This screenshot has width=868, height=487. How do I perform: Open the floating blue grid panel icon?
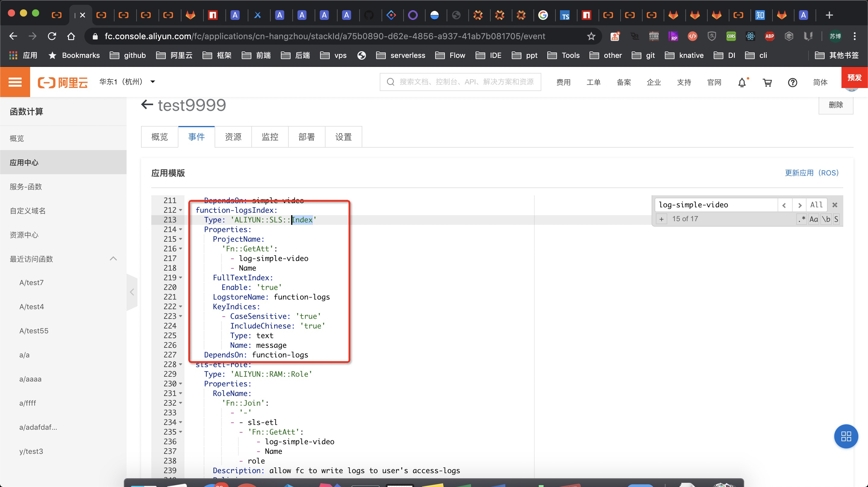click(846, 436)
